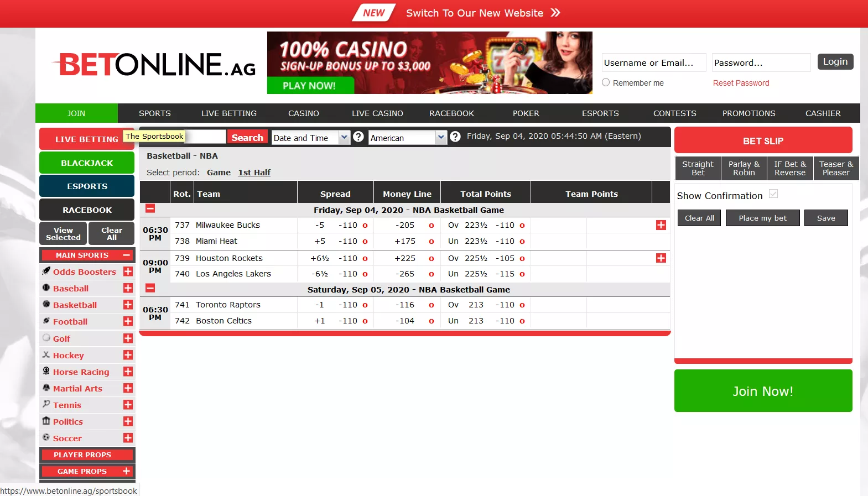Image resolution: width=868 pixels, height=496 pixels.
Task: Expand the Football category
Action: coord(128,321)
